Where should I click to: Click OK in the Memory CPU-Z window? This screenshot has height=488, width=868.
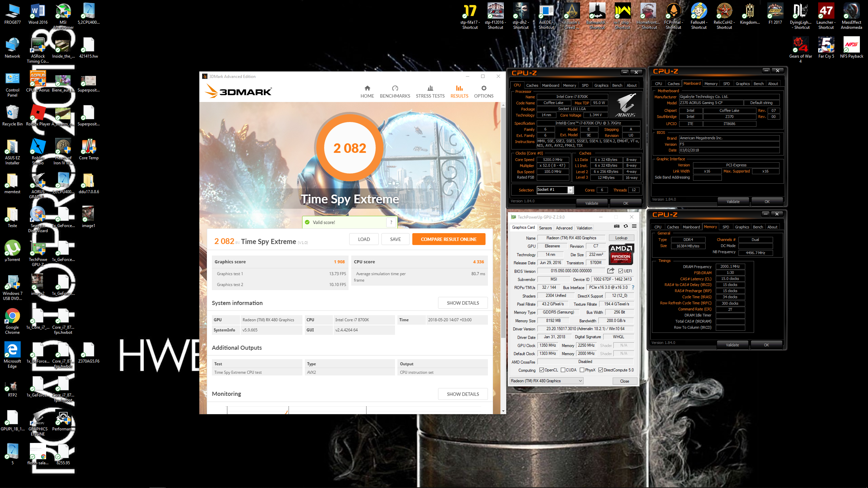pos(766,345)
